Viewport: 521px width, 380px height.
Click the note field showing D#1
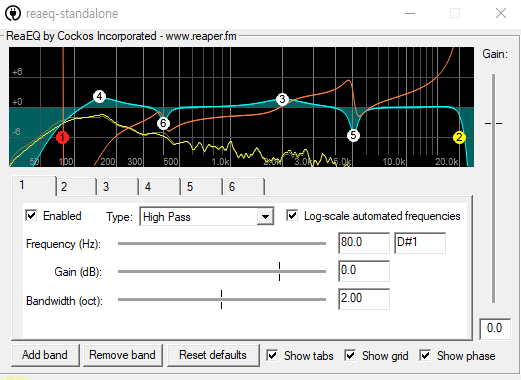tap(420, 243)
